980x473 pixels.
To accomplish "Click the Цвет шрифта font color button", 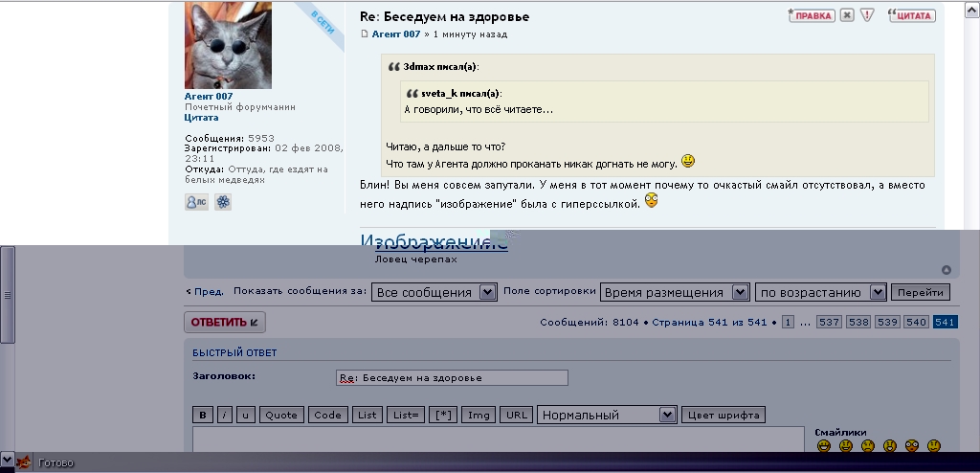I will click(724, 415).
